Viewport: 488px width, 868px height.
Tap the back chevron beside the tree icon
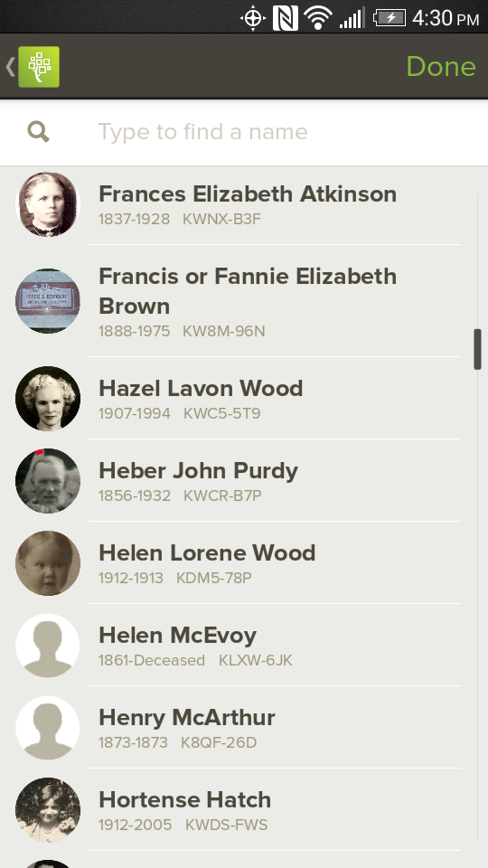[x=10, y=66]
